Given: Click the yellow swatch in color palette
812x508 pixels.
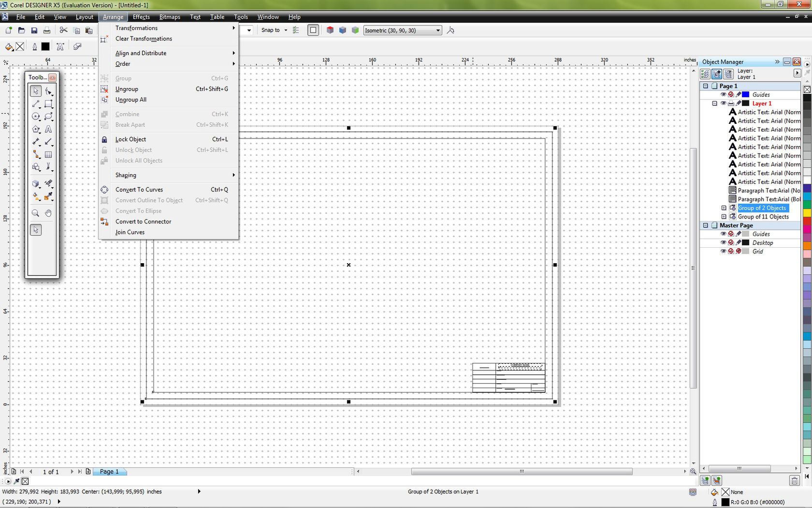Looking at the screenshot, I should pyautogui.click(x=807, y=213).
